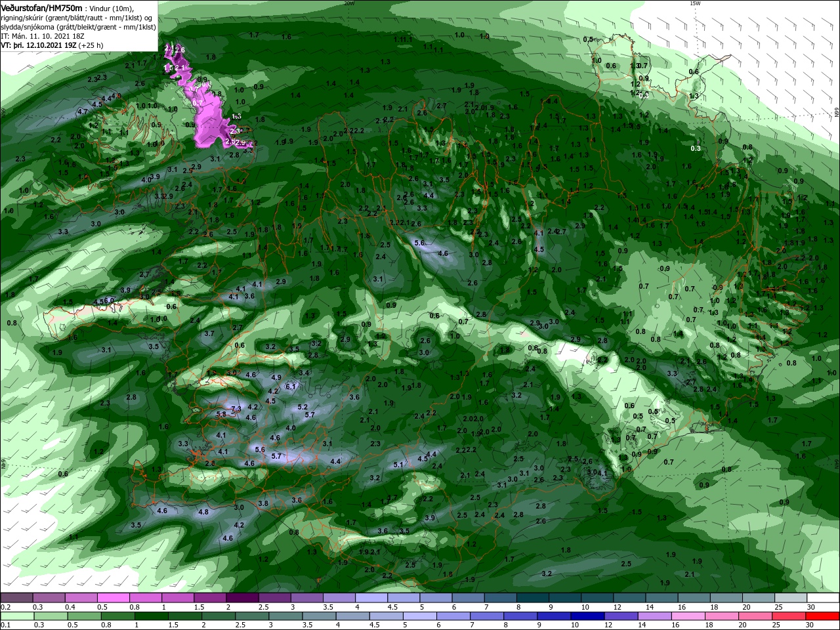Click the '15W' longitude label on the top edge
840x630 pixels.
[695, 3]
